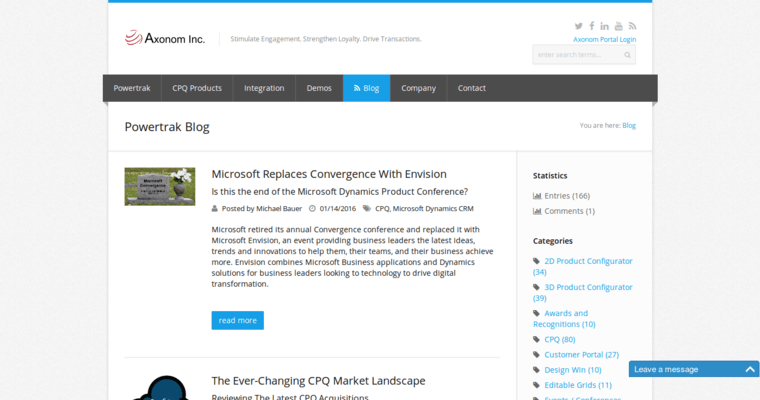
Task: Open Microsoft Replaces Convergence With Envision article
Action: [329, 173]
